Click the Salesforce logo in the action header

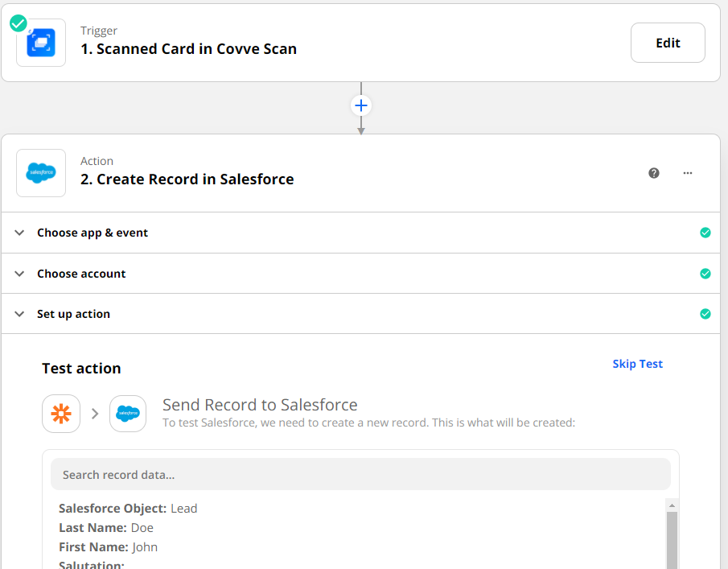41,172
